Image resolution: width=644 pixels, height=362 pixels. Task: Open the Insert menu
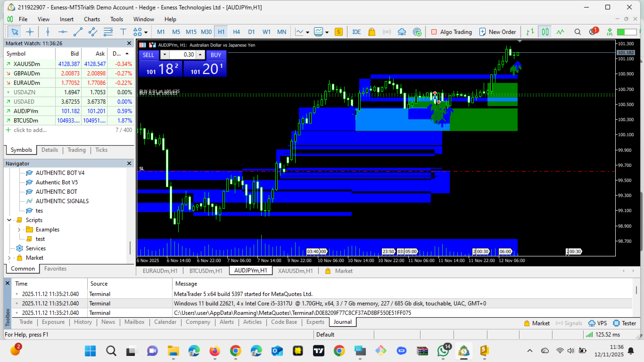(x=66, y=19)
